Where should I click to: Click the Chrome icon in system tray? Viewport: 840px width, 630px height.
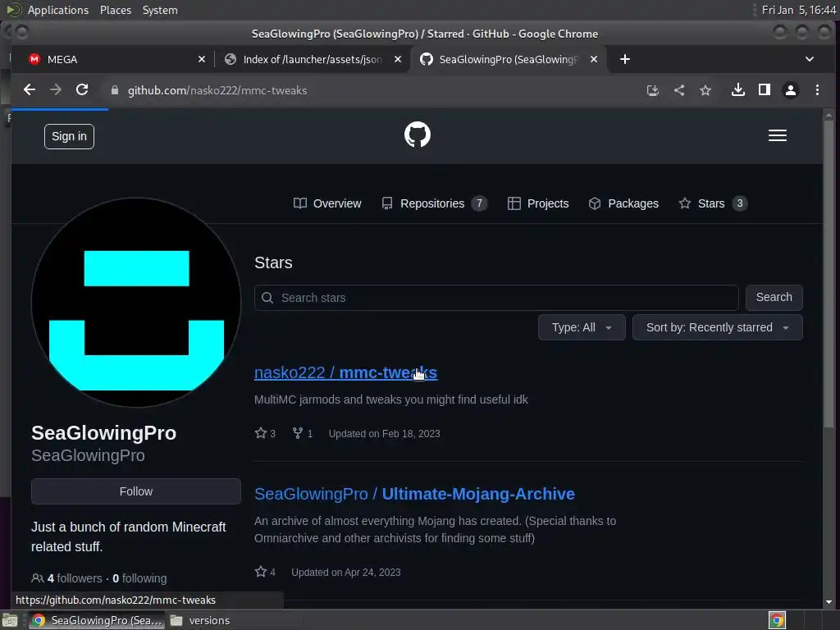point(777,620)
